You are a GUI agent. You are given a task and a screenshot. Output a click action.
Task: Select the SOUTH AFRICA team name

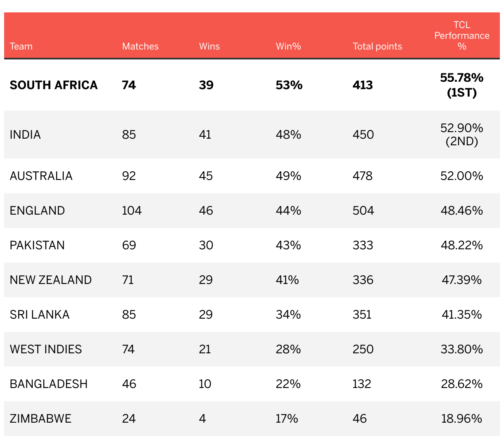click(54, 85)
